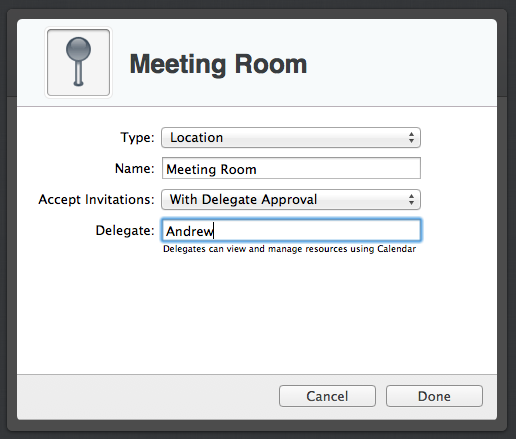Focus the Delegate field containing Andrew
This screenshot has height=439, width=516.
click(x=291, y=230)
